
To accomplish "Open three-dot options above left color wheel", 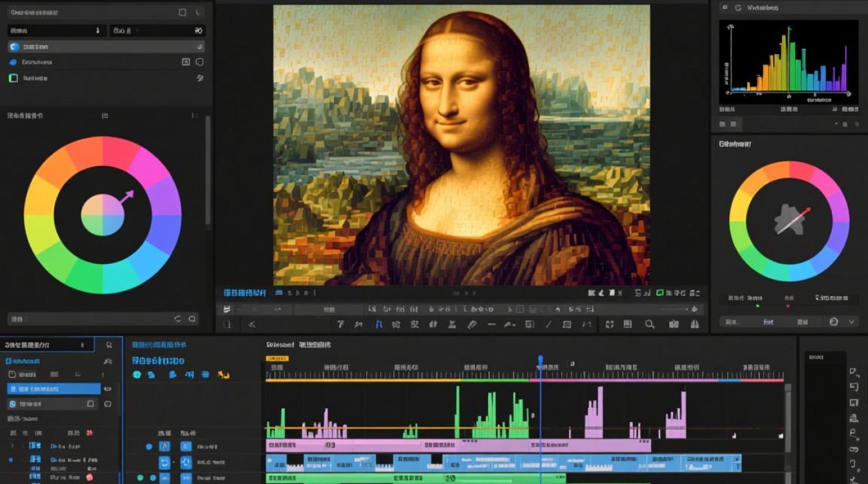I will 192,116.
